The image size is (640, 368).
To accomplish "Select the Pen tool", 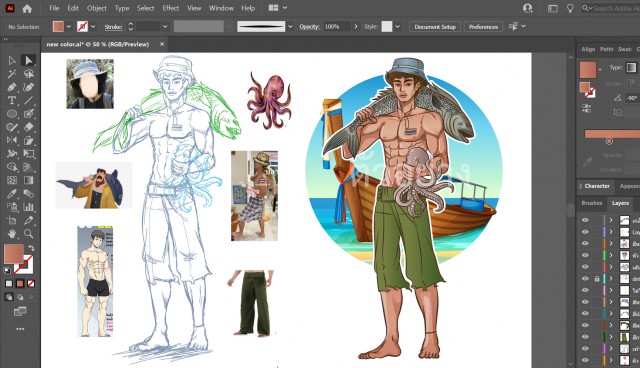I will point(12,87).
